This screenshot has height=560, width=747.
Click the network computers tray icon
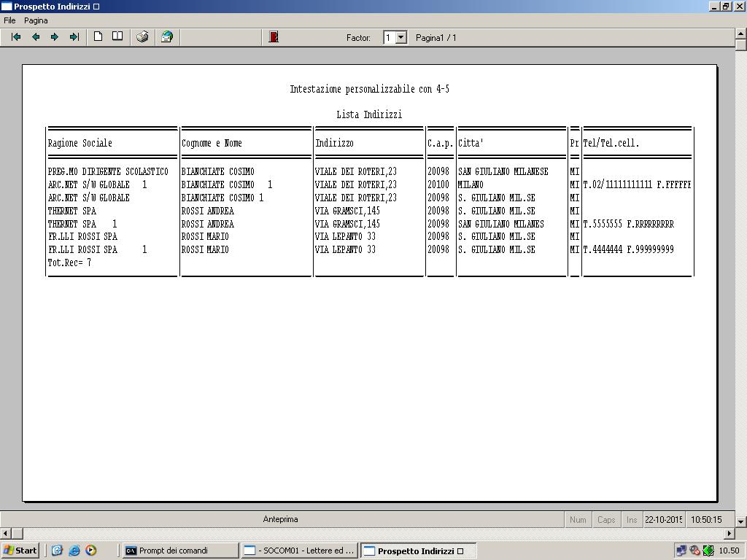coord(681,551)
